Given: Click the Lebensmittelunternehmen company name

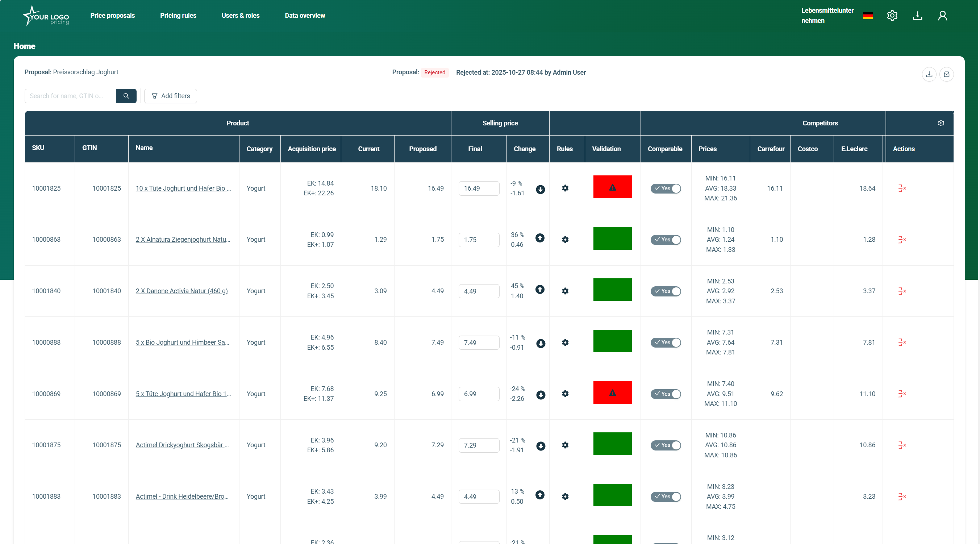Looking at the screenshot, I should point(827,16).
